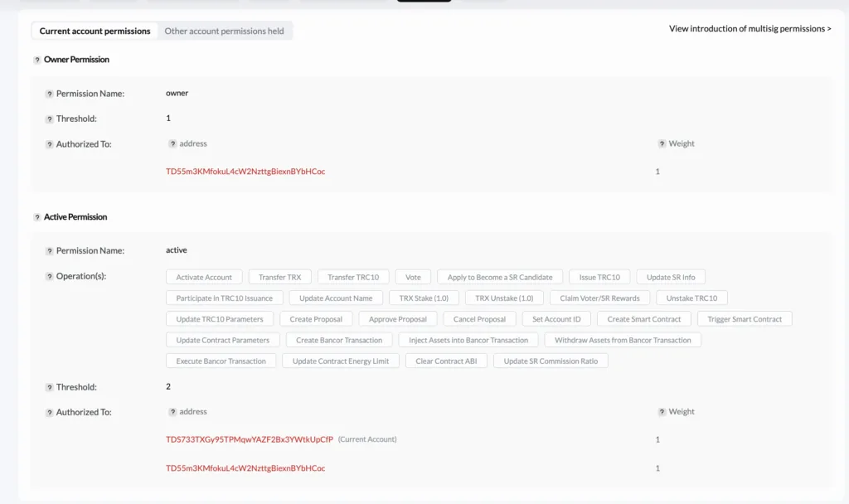849x504 pixels.
Task: Select the permission name value 'active'
Action: 177,250
